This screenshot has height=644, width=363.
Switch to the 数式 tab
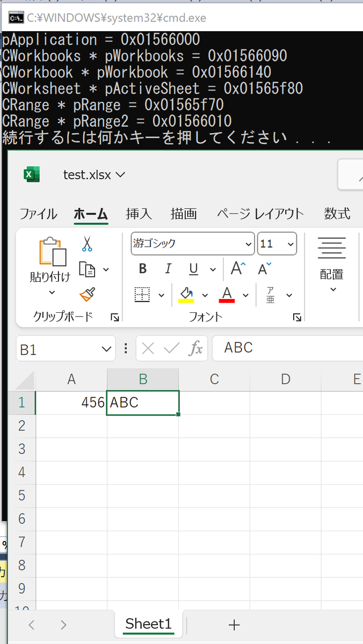pyautogui.click(x=337, y=214)
